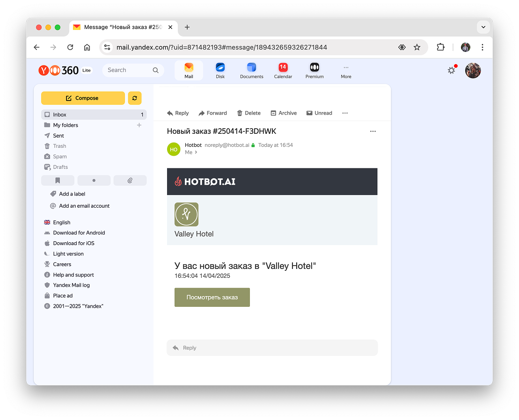The width and height of the screenshot is (519, 420).
Task: Reload the browser page
Action: coord(70,47)
